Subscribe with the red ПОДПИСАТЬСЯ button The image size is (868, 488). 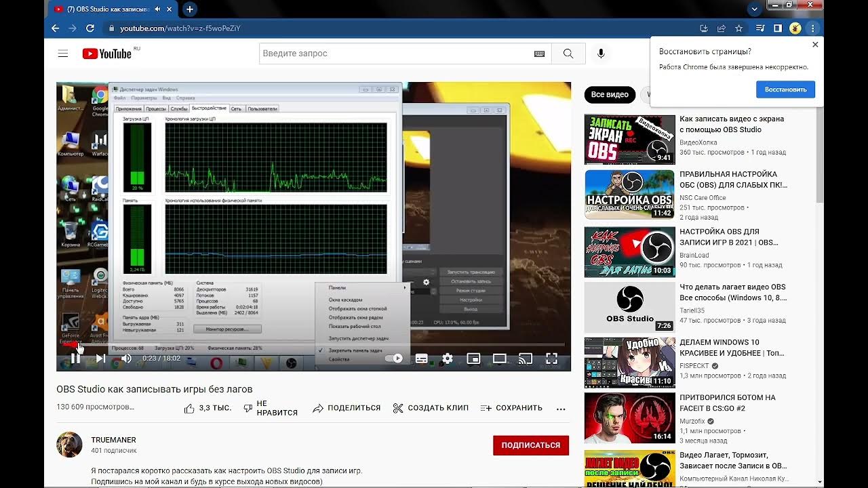click(531, 445)
